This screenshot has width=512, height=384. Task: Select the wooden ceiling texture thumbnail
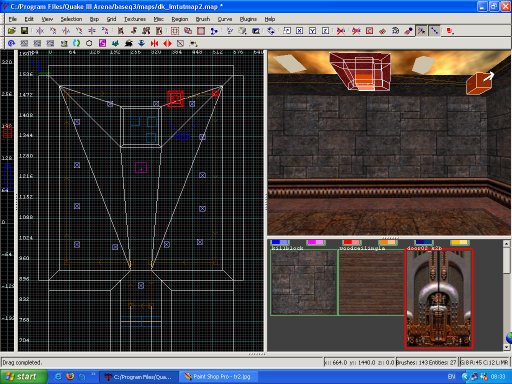pos(371,282)
